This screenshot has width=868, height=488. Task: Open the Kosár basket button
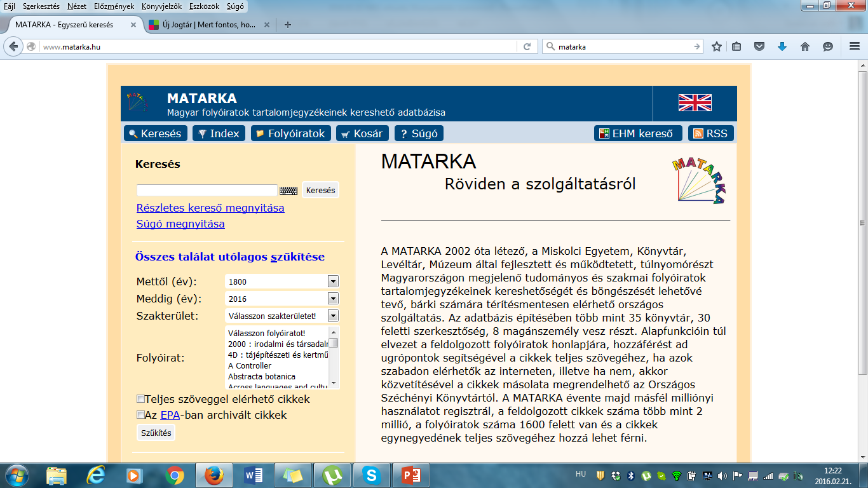[362, 133]
